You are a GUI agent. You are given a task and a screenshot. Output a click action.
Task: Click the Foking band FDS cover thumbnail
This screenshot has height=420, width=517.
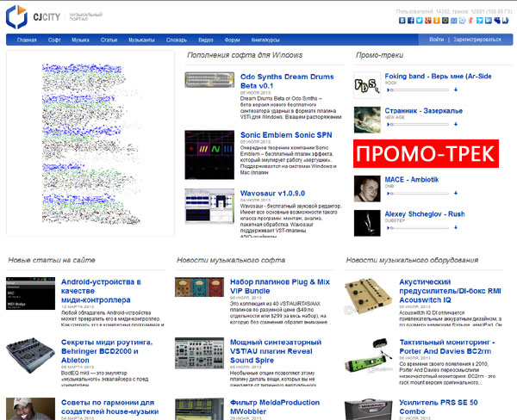[367, 85]
